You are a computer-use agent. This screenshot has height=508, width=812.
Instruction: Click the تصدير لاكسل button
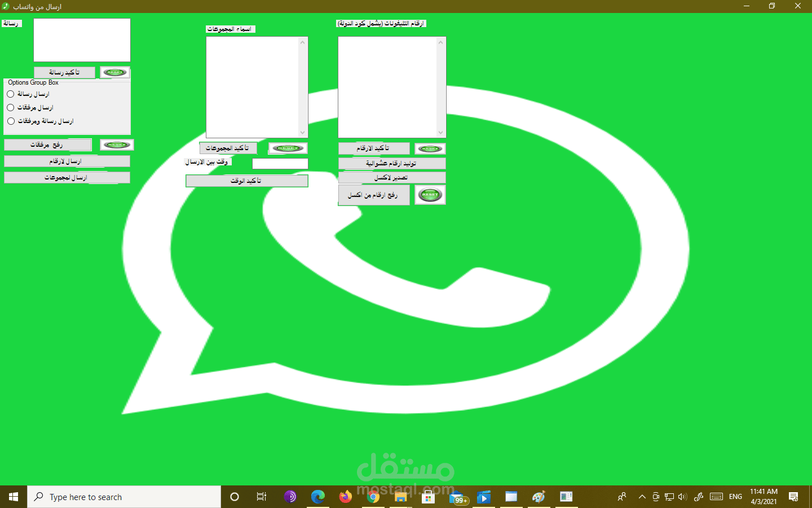[x=392, y=178]
